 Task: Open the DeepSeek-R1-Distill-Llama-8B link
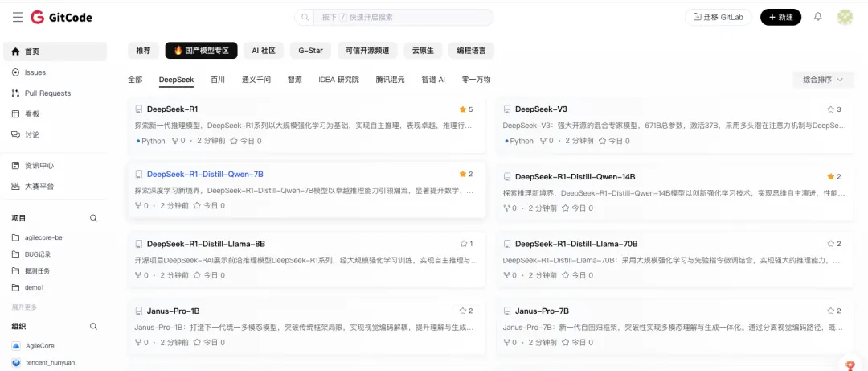click(x=206, y=244)
